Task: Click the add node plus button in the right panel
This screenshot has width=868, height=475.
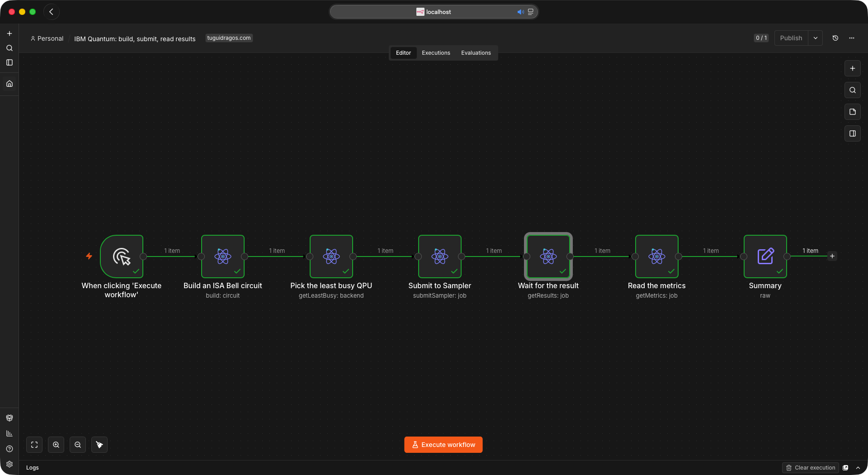Action: pyautogui.click(x=853, y=68)
